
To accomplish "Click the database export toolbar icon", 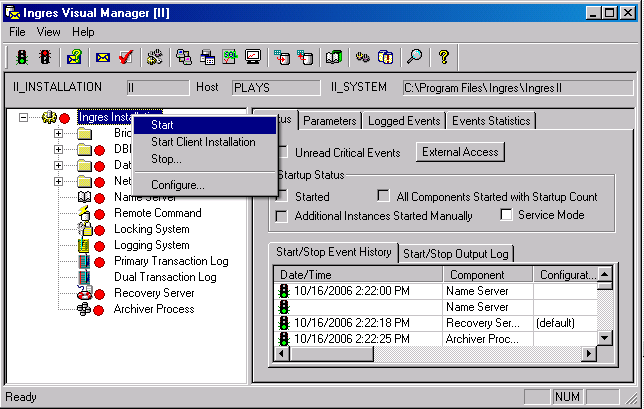I will (x=305, y=57).
